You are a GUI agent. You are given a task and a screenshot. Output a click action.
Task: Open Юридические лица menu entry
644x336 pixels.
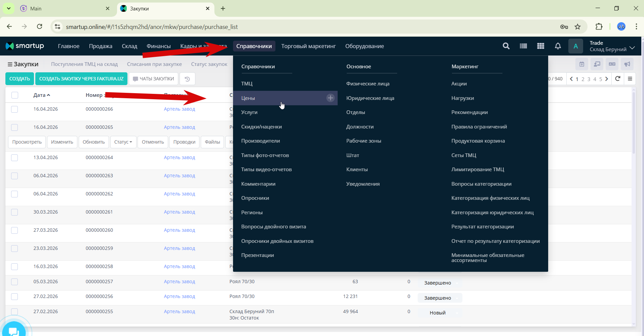point(370,98)
